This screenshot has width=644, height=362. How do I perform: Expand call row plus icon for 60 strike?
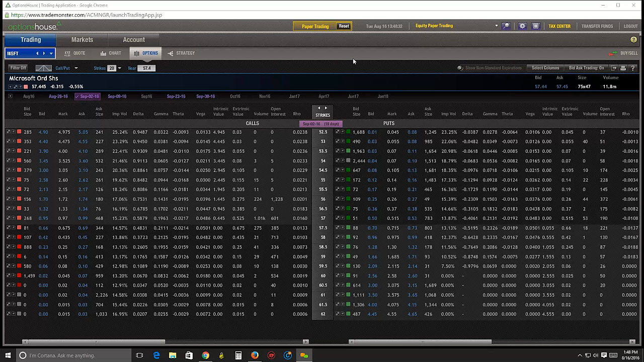(13, 276)
